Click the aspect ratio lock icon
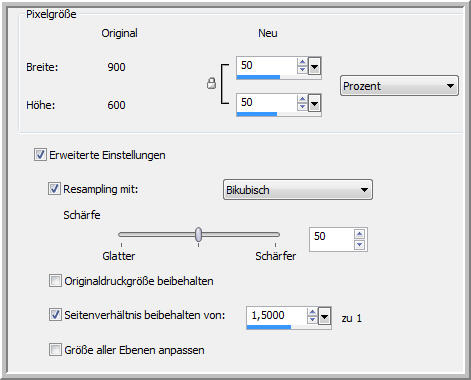 (211, 83)
